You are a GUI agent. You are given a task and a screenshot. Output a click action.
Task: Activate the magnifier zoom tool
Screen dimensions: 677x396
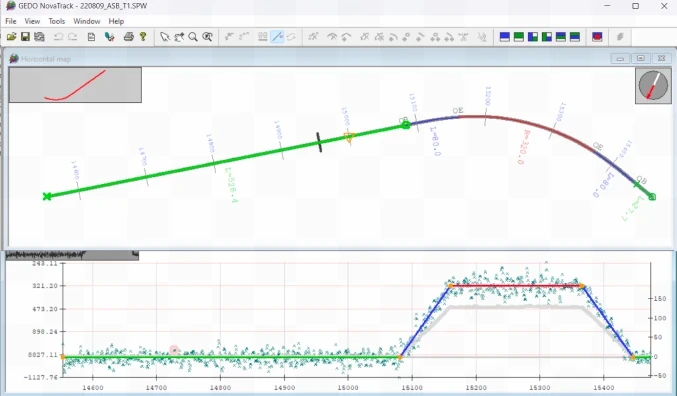point(193,37)
